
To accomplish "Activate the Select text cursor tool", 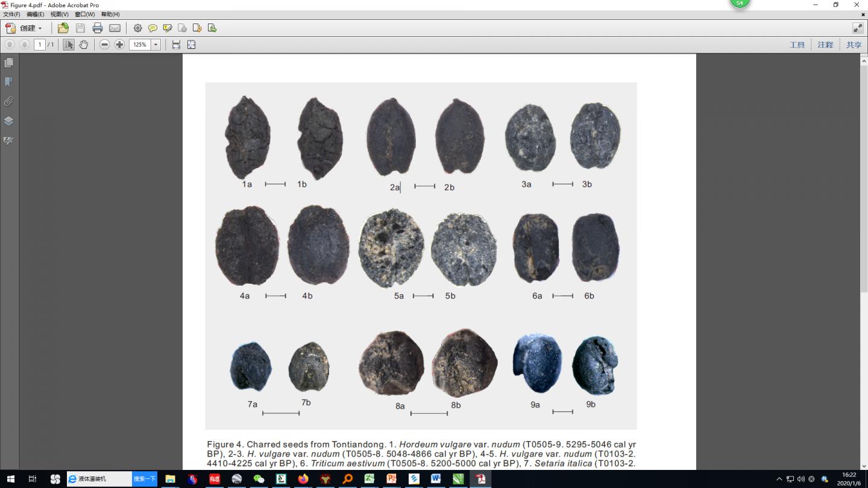I will (x=69, y=45).
